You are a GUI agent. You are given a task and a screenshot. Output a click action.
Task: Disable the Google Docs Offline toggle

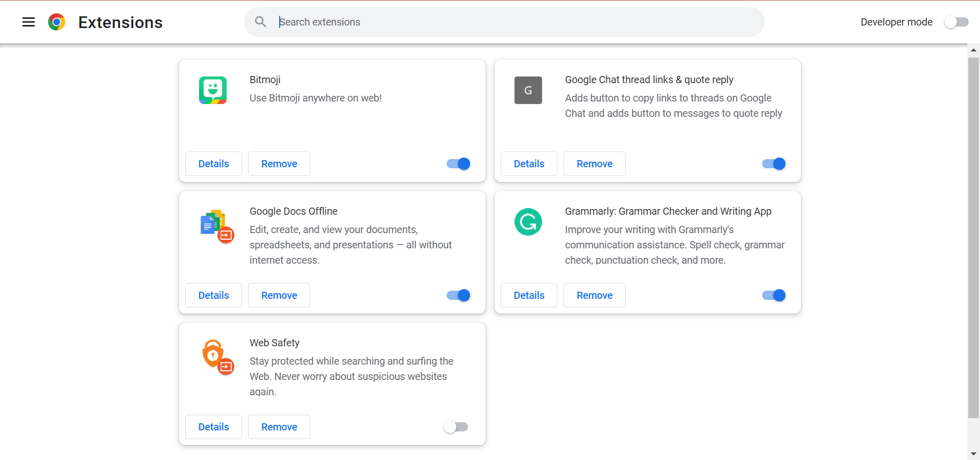pos(458,295)
